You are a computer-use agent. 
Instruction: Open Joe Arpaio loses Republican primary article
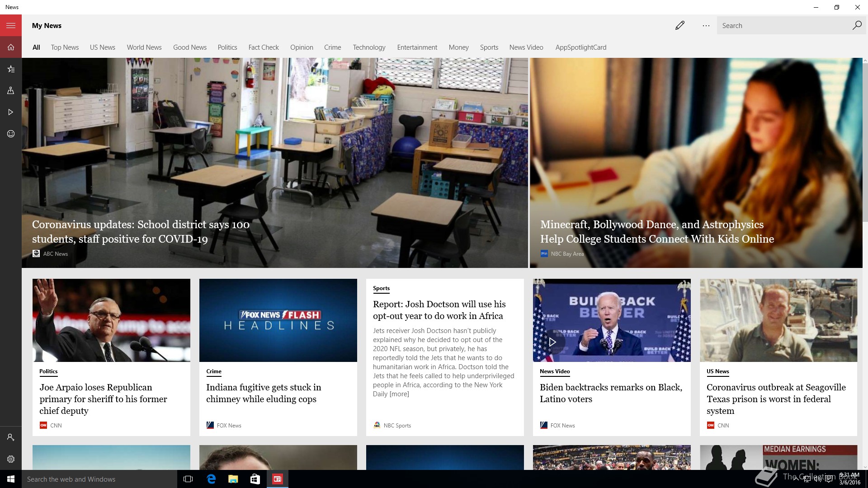click(x=103, y=399)
